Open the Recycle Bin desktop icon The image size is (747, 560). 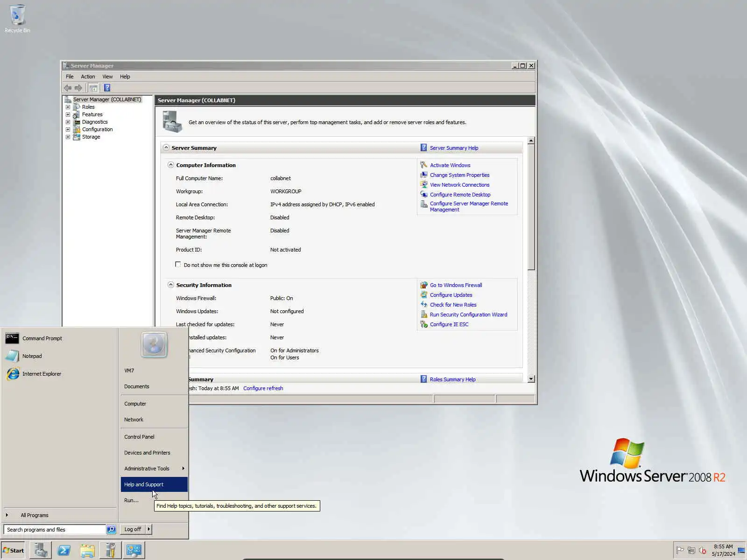tap(17, 19)
